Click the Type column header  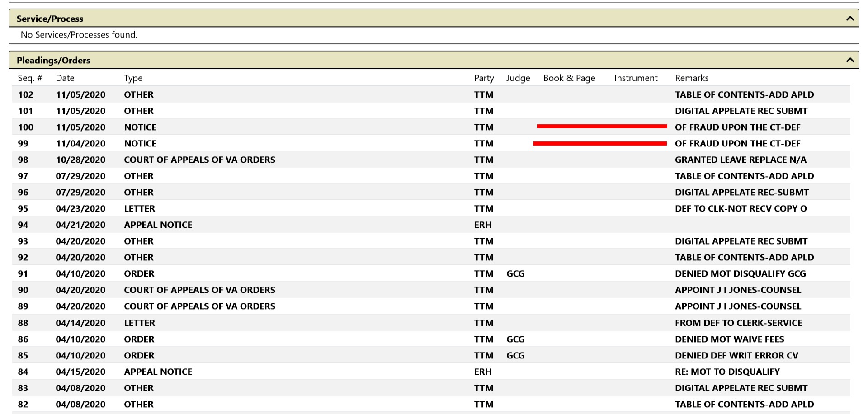click(x=133, y=78)
